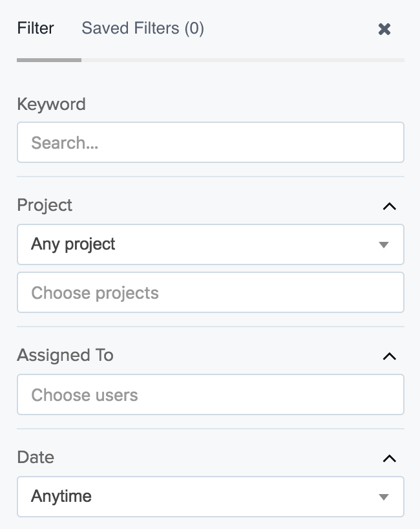The image size is (420, 529).
Task: Click the Search... placeholder text
Action: 65,143
